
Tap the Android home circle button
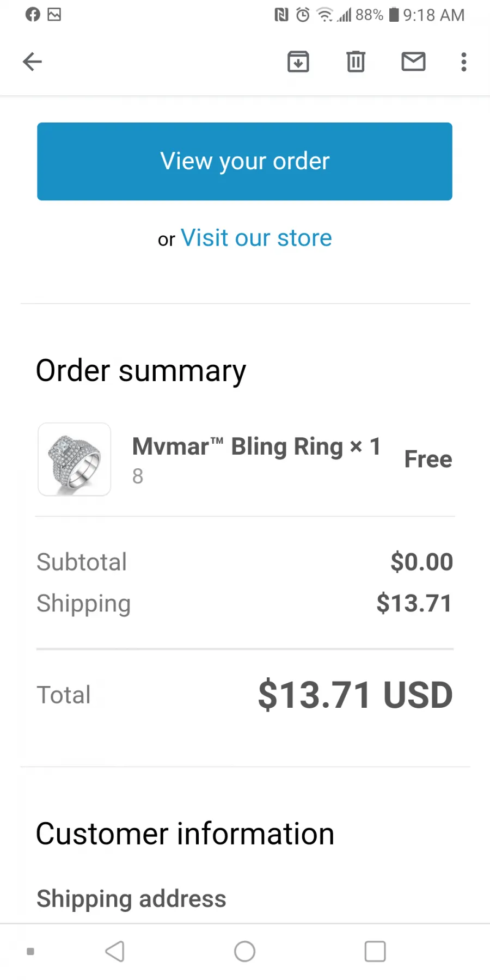[x=244, y=952]
